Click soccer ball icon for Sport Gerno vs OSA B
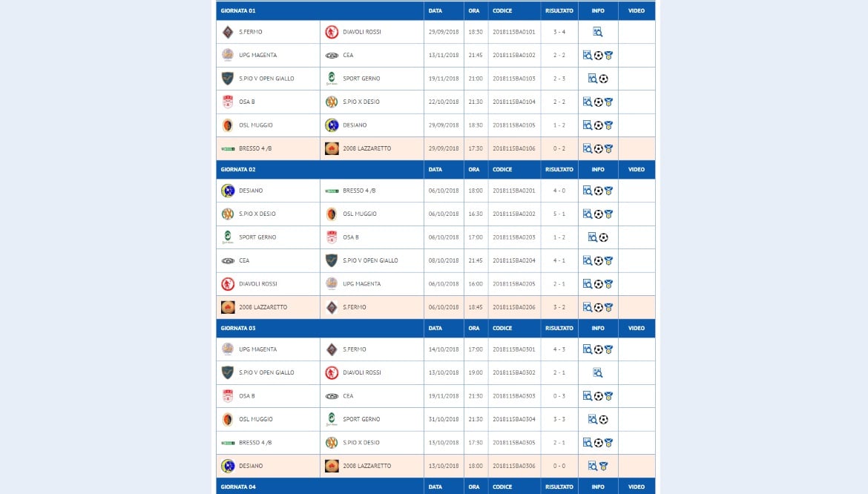868x494 pixels. tap(603, 237)
